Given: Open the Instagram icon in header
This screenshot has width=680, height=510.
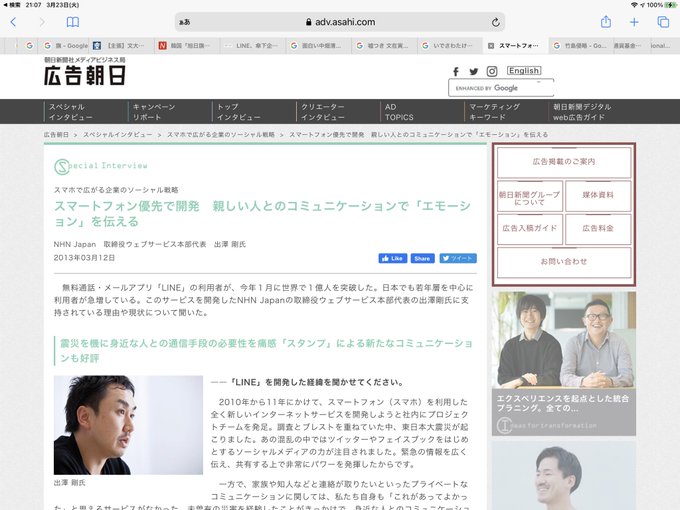Looking at the screenshot, I should [492, 72].
